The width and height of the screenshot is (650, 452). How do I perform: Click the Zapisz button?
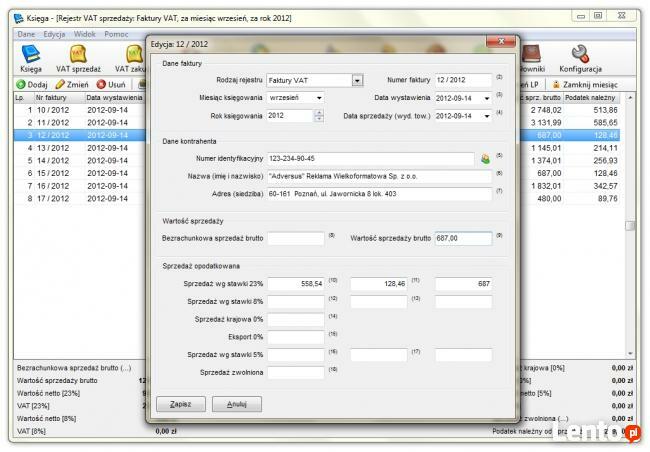181,404
